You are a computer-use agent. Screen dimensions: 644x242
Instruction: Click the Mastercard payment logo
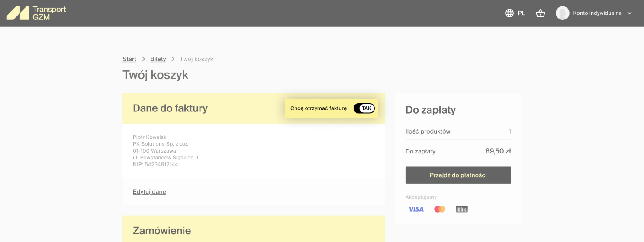click(440, 209)
